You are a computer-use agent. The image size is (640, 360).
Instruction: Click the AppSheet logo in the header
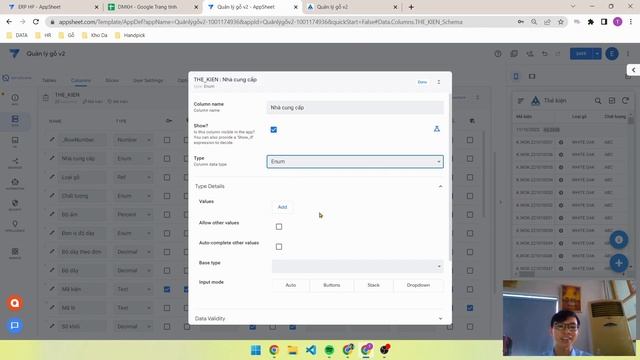click(x=14, y=53)
